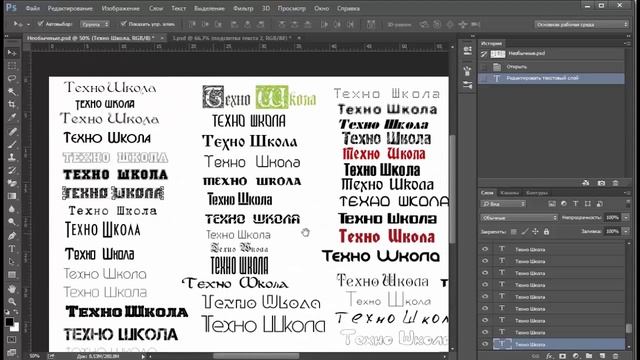Add a layer style via fx icon
Image resolution: width=640 pixels, height=360 pixels.
click(549, 356)
